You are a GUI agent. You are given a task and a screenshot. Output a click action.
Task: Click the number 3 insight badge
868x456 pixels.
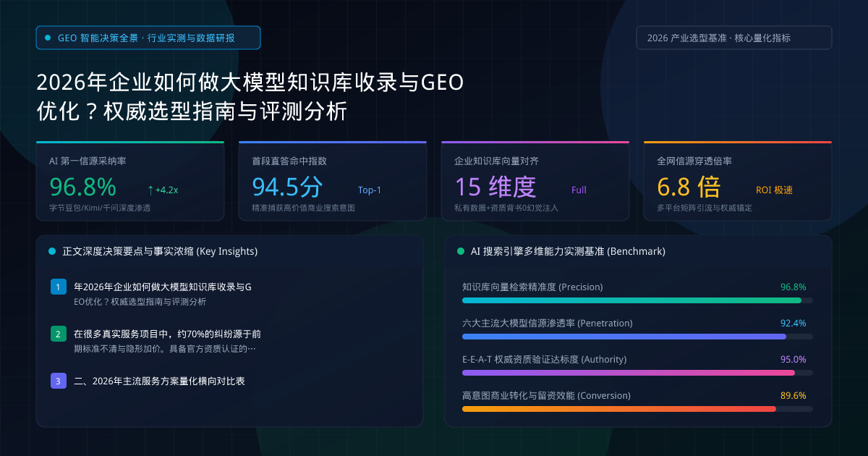click(59, 381)
